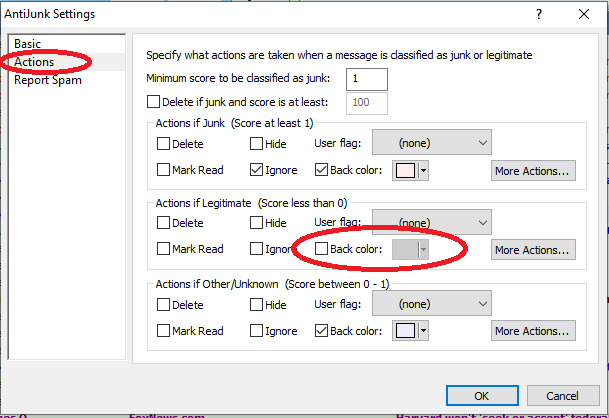Uncheck Back color under Actions if Junk
The width and height of the screenshot is (609, 418).
point(321,170)
